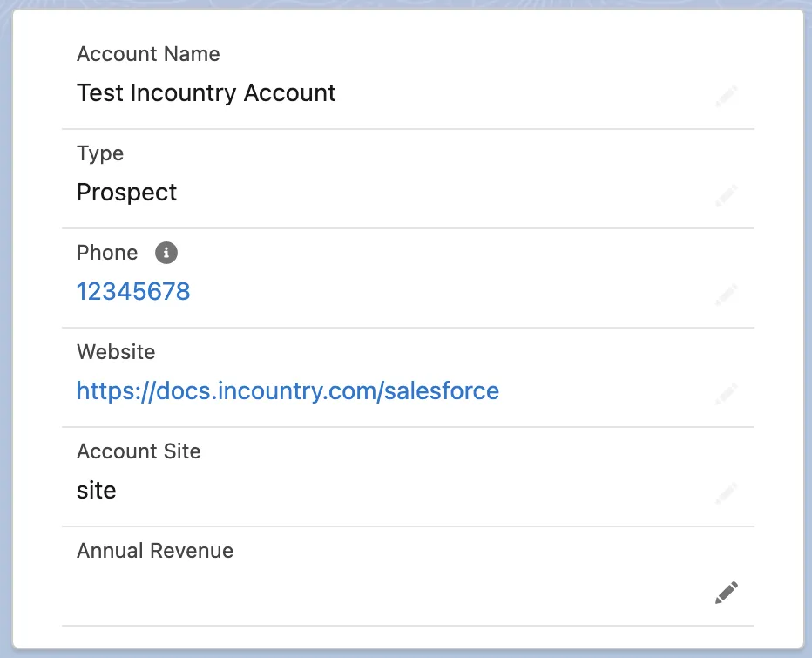Click the "Phone" field label text
The width and height of the screenshot is (812, 658).
coord(107,253)
